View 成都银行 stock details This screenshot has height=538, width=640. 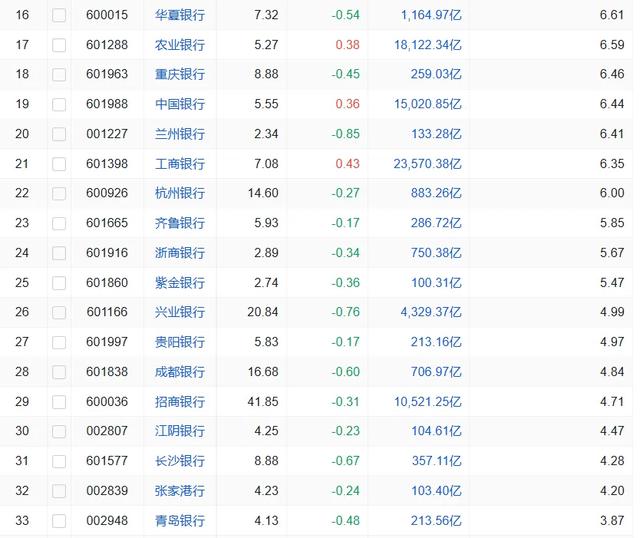(180, 371)
